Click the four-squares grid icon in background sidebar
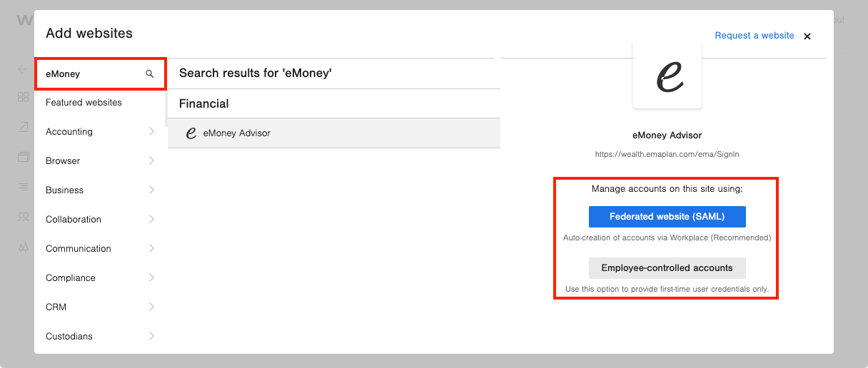Screen dimensions: 868x368 pos(24,98)
